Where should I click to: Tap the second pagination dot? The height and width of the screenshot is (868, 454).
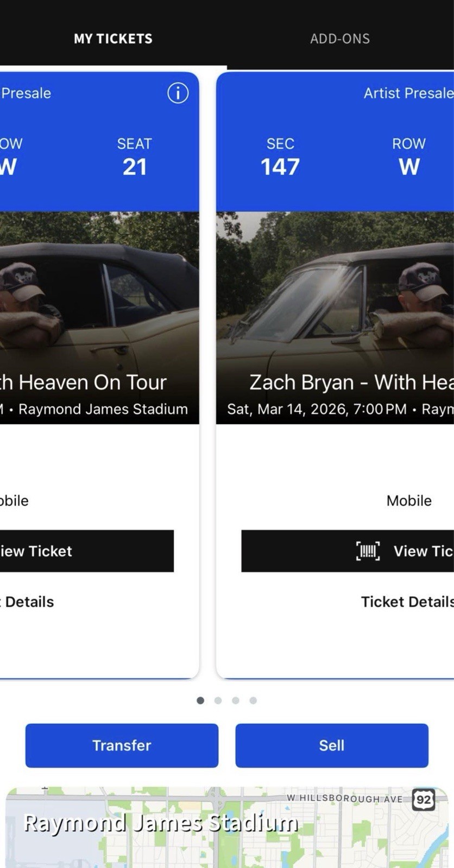218,700
